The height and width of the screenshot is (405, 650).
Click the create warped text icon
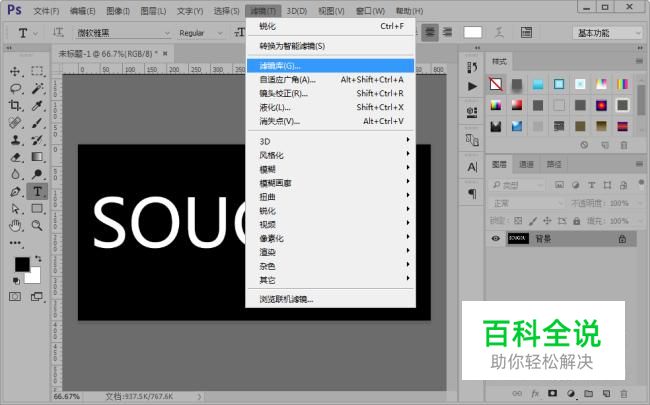pos(499,32)
